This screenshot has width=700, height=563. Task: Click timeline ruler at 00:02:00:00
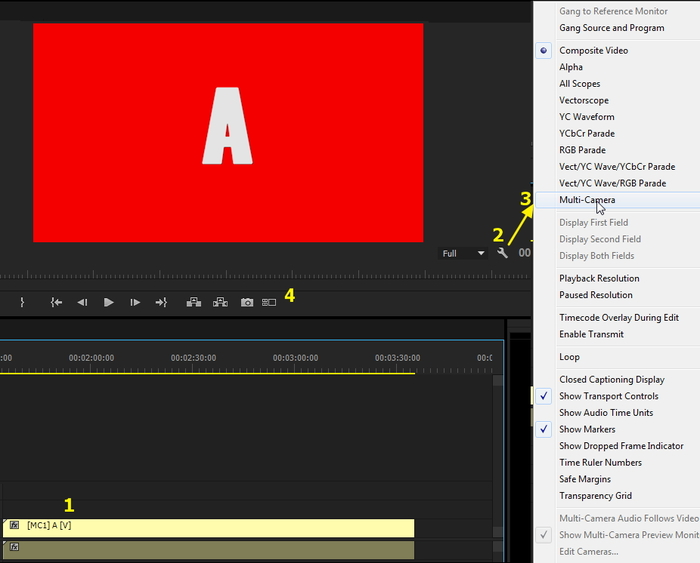pyautogui.click(x=91, y=358)
